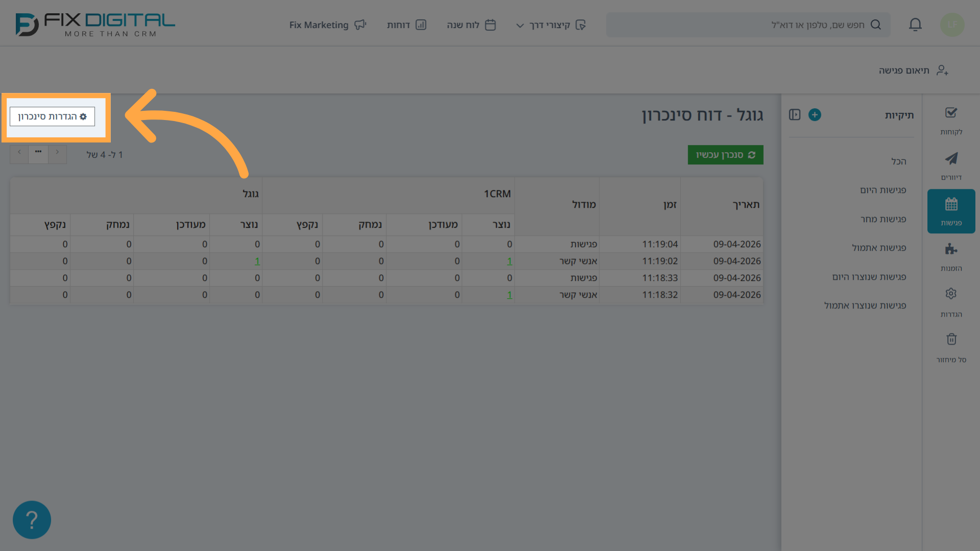
Task: Select the הכל all folder
Action: coord(899,161)
